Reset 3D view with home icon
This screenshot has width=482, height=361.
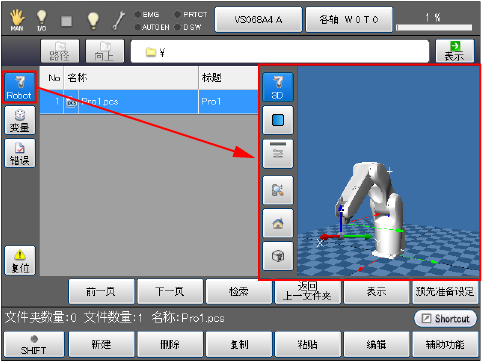click(x=278, y=223)
